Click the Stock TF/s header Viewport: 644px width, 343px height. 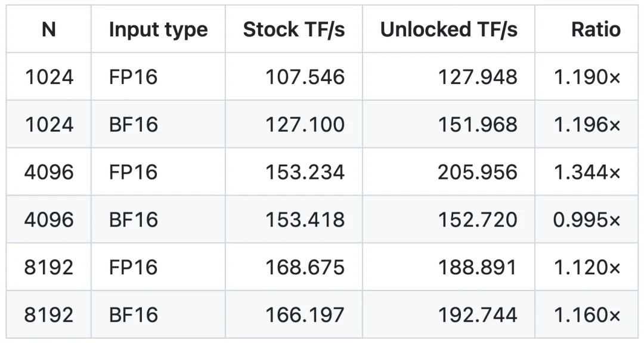[x=293, y=30]
